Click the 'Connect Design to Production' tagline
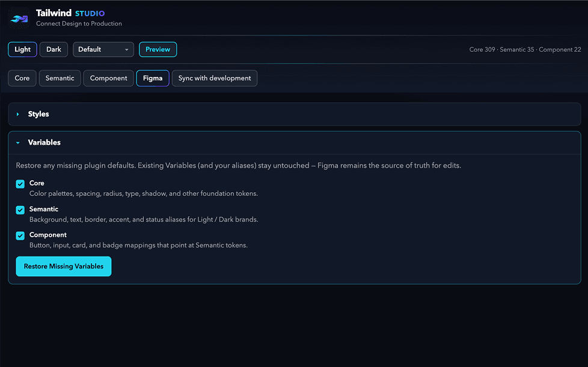This screenshot has width=588, height=367. tap(79, 23)
